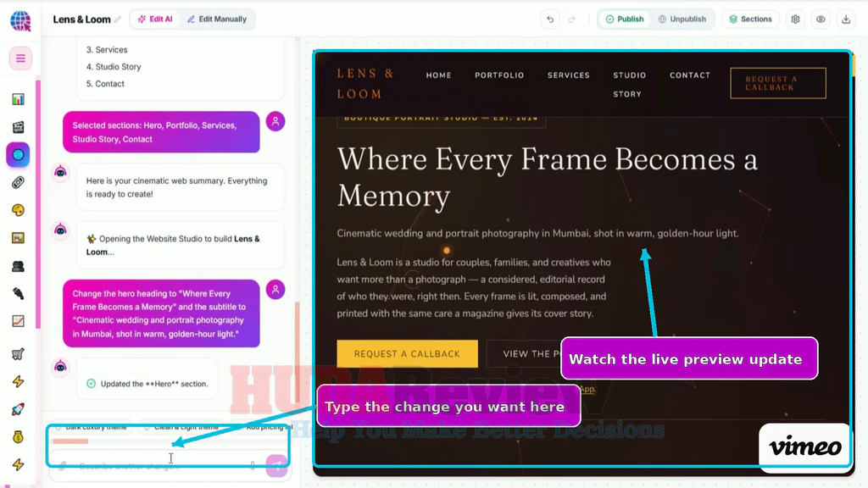Open the settings gear in top bar
This screenshot has width=868, height=488.
coord(795,19)
